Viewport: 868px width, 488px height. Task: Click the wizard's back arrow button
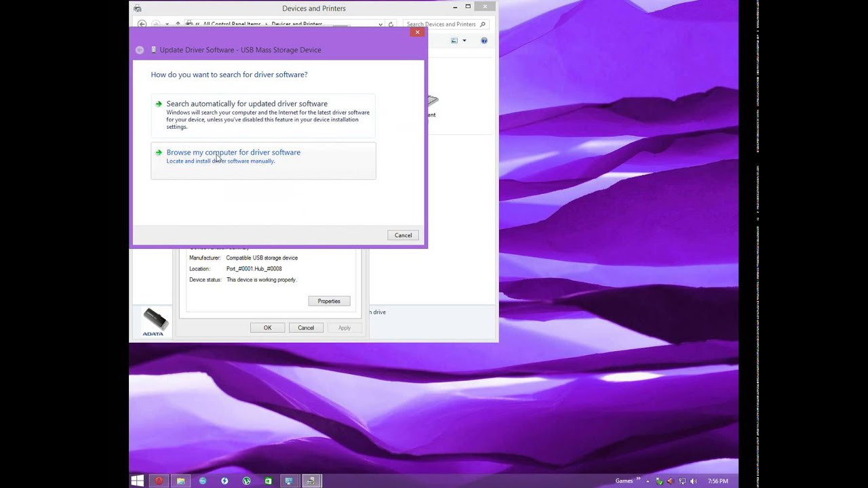(x=140, y=50)
